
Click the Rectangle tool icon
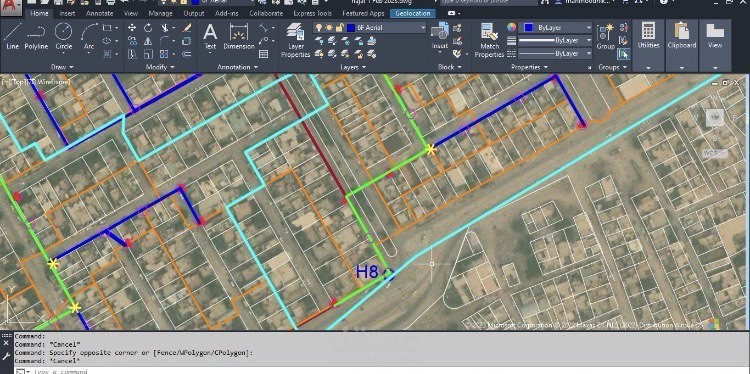point(107,28)
